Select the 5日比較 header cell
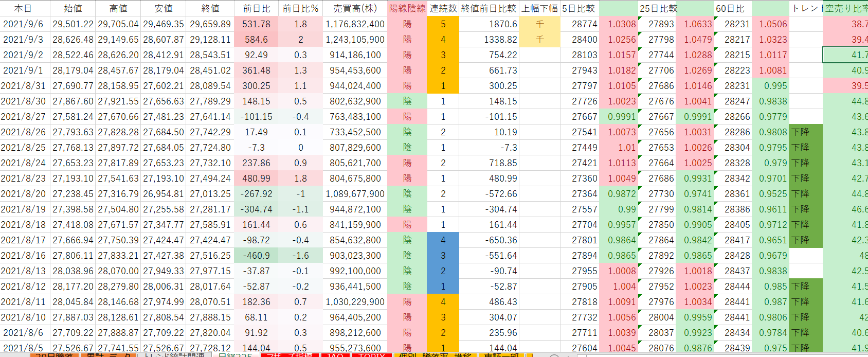This screenshot has height=357, width=868. click(580, 8)
